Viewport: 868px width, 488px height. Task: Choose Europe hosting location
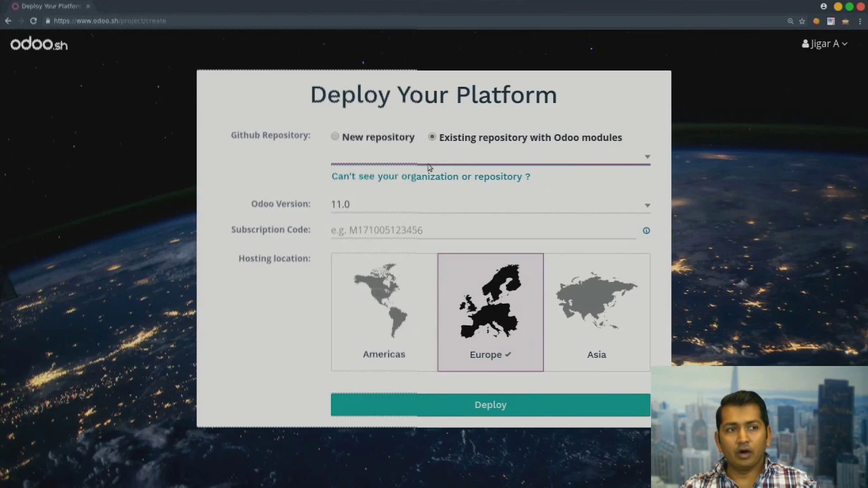coord(490,312)
